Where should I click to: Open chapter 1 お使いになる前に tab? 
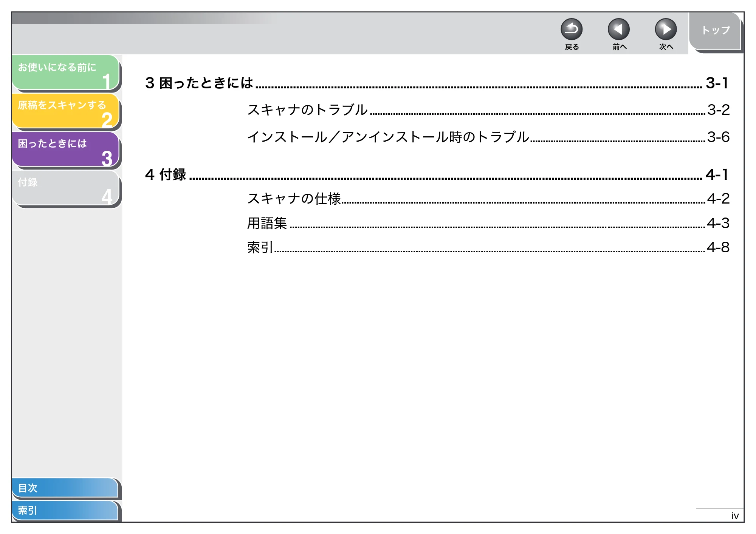[66, 72]
